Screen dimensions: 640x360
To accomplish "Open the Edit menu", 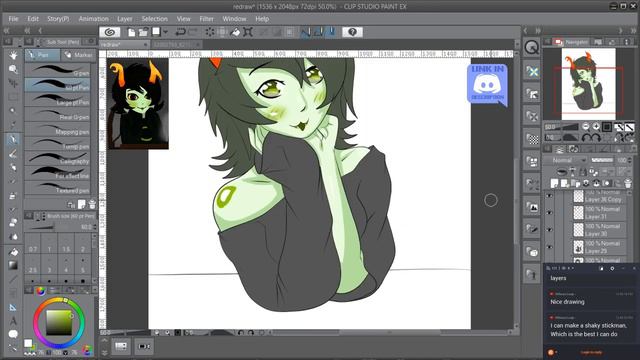I will [33, 19].
